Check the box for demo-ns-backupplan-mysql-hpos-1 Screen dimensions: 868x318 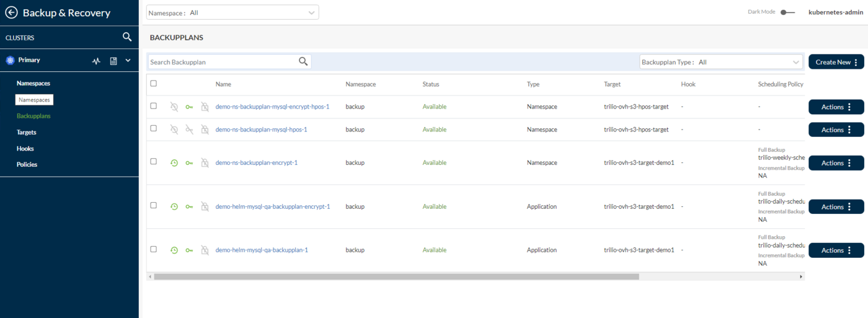[154, 129]
